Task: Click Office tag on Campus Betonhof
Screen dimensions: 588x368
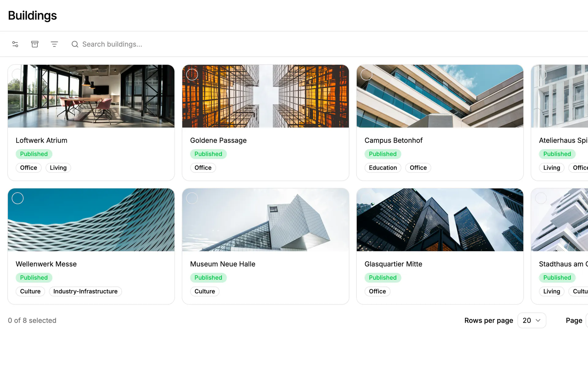Action: [x=418, y=168]
